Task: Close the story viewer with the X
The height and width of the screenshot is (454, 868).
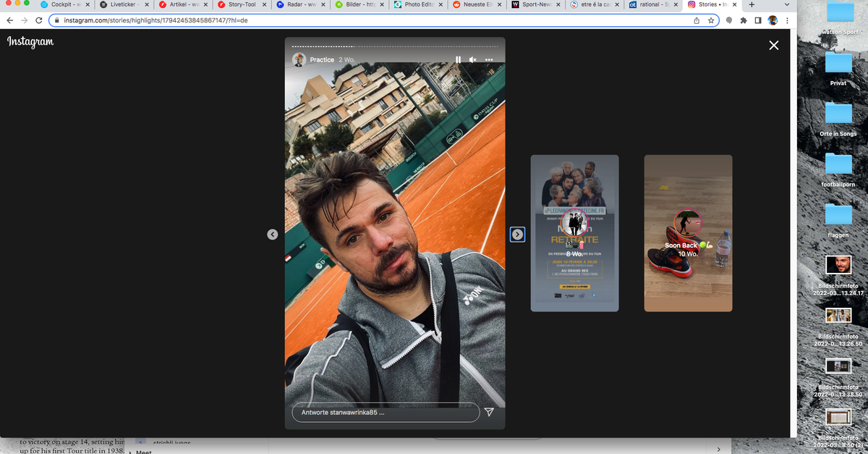Action: coord(774,46)
